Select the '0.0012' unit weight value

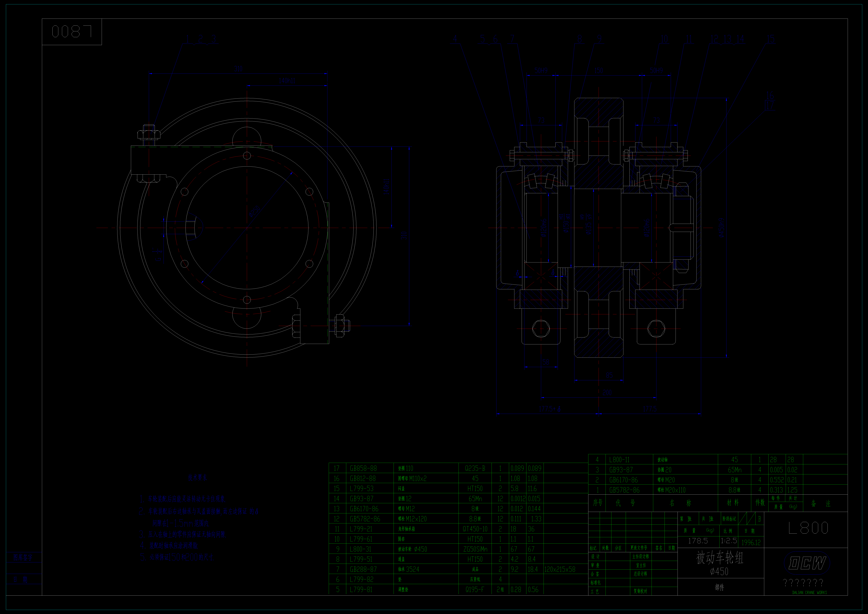pyautogui.click(x=518, y=499)
